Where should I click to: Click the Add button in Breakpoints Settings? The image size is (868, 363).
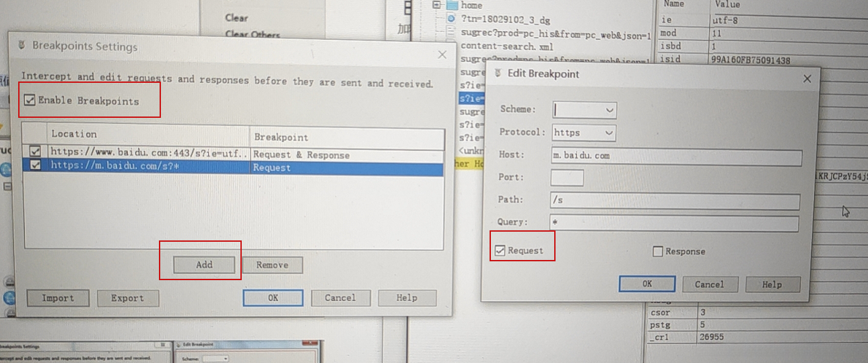(x=204, y=265)
